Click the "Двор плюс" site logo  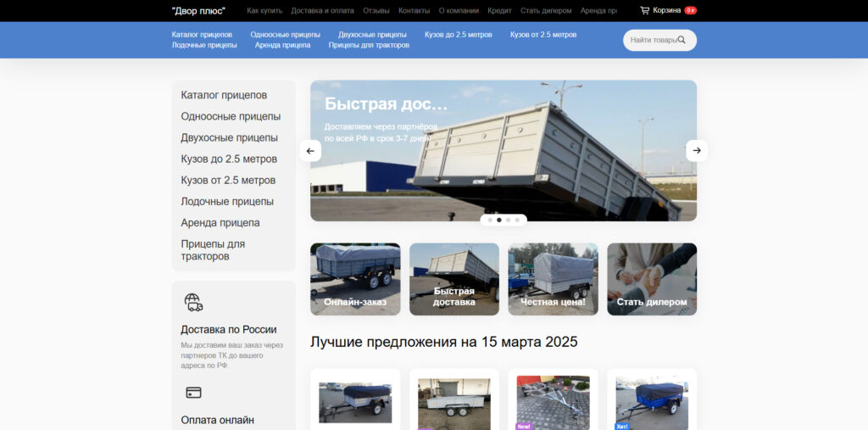(x=198, y=10)
